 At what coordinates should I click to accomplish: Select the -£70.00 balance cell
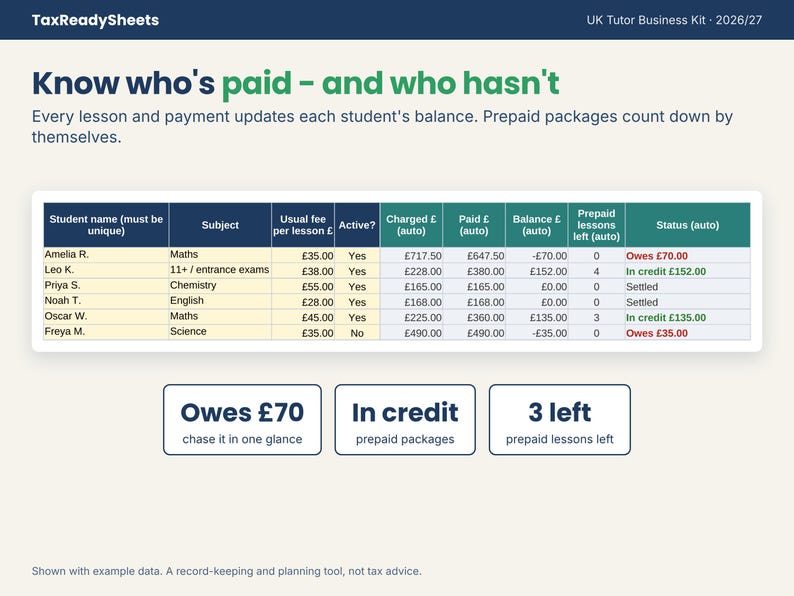pos(537,256)
